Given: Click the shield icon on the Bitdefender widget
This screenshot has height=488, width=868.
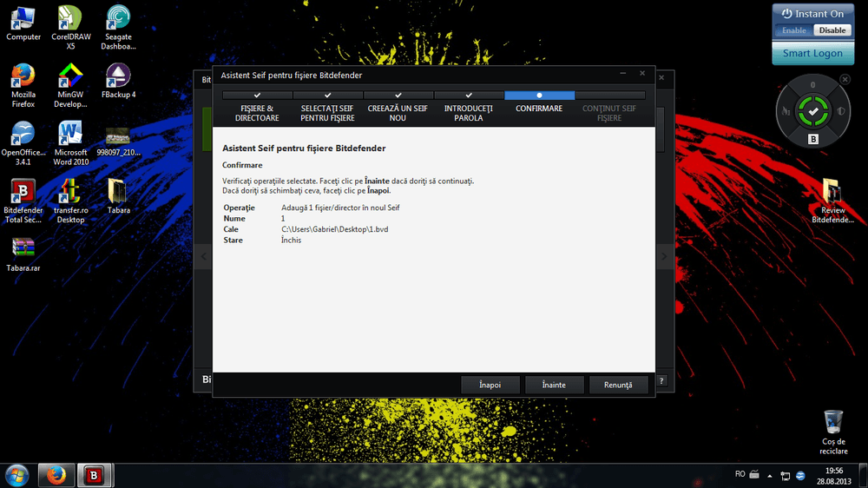Looking at the screenshot, I should tap(840, 111).
